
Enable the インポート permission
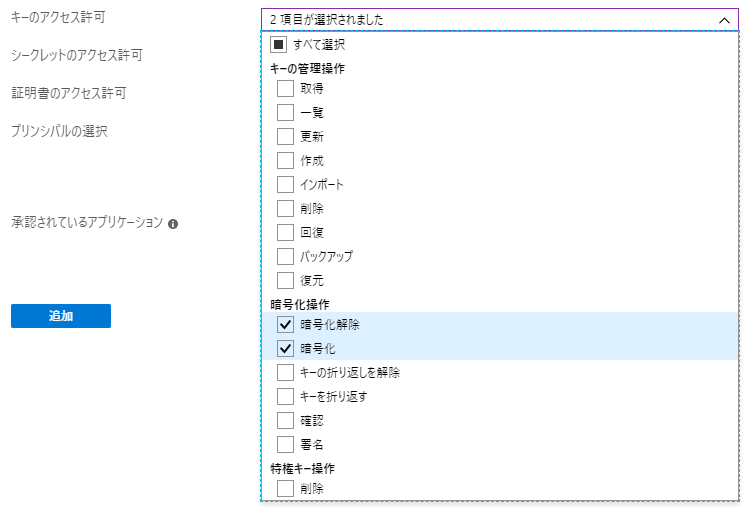pyautogui.click(x=286, y=184)
